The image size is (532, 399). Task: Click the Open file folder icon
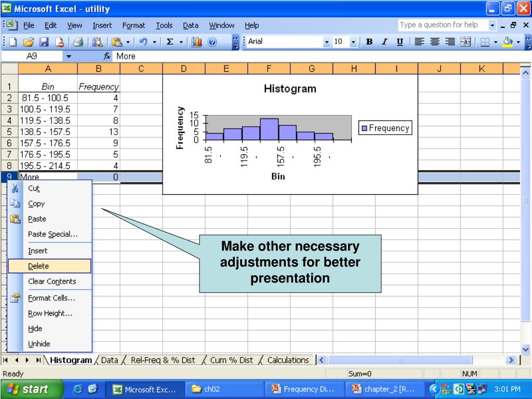[x=29, y=42]
